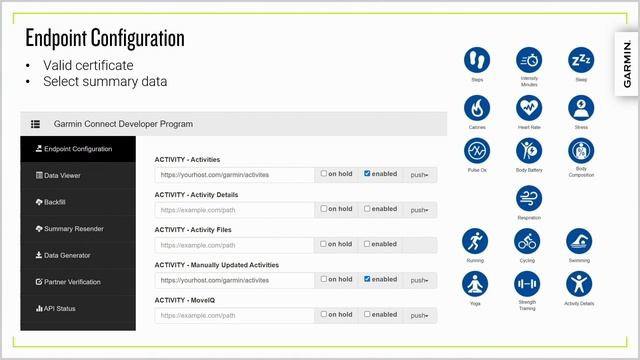
Task: Open Partner Verification sidebar item
Action: (x=78, y=282)
